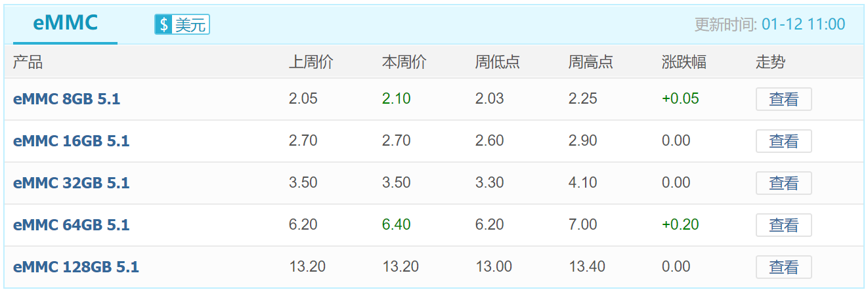The height and width of the screenshot is (292, 868).
Task: Toggle the 美元 currency switch
Action: coord(182,25)
